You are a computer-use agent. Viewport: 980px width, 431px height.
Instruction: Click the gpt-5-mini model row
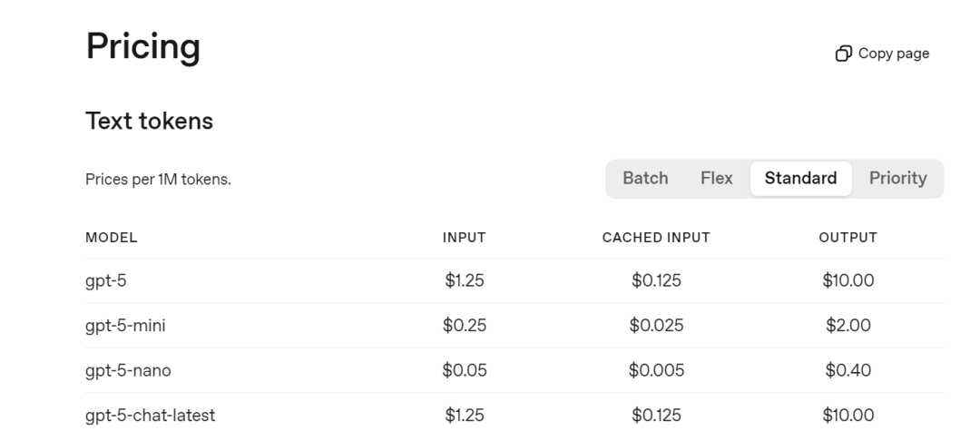pyautogui.click(x=514, y=326)
